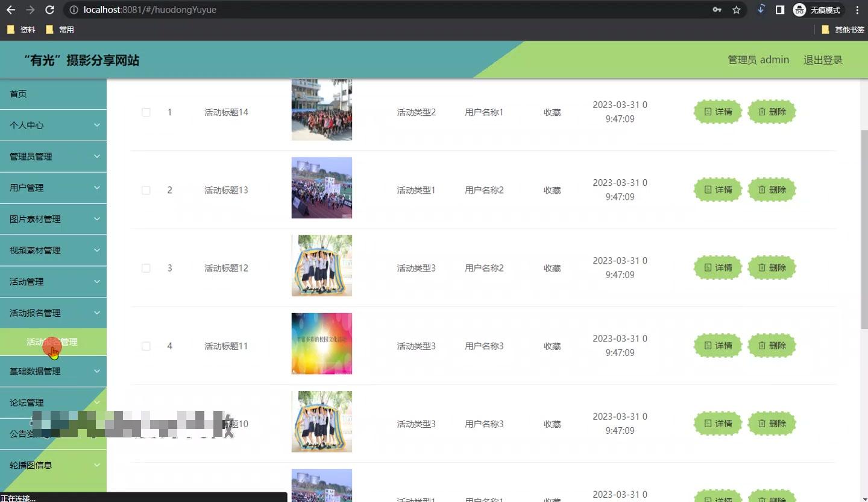Click 用户名称2 in the 活动标题13 row

(x=484, y=190)
